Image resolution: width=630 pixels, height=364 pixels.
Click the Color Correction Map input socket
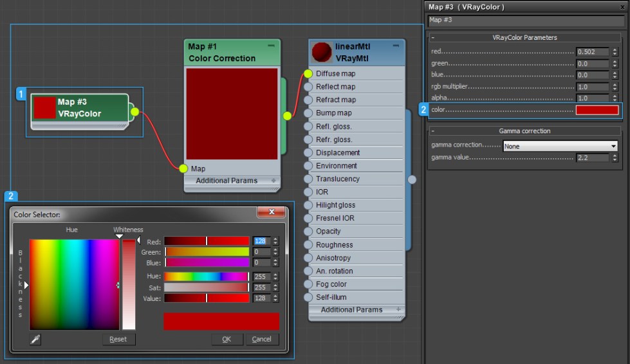(183, 168)
